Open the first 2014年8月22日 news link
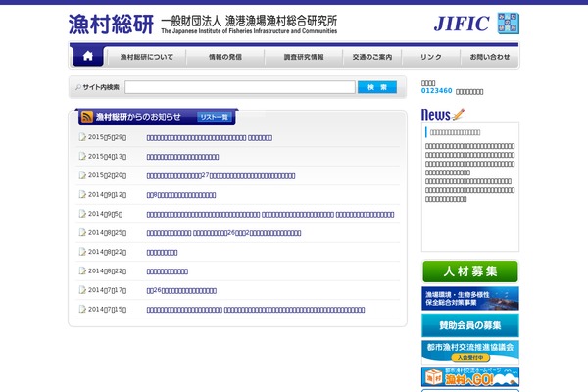Viewport: 588px width, 392px height. pyautogui.click(x=162, y=253)
